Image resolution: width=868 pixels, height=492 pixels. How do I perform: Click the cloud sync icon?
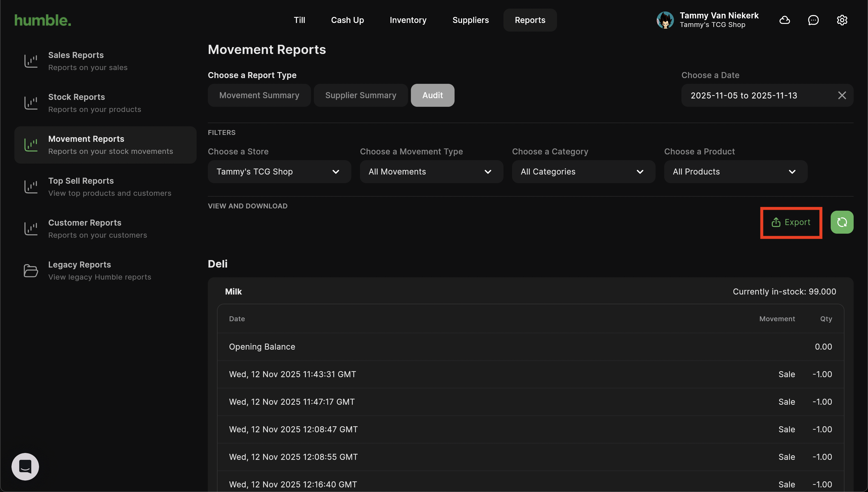pos(784,20)
